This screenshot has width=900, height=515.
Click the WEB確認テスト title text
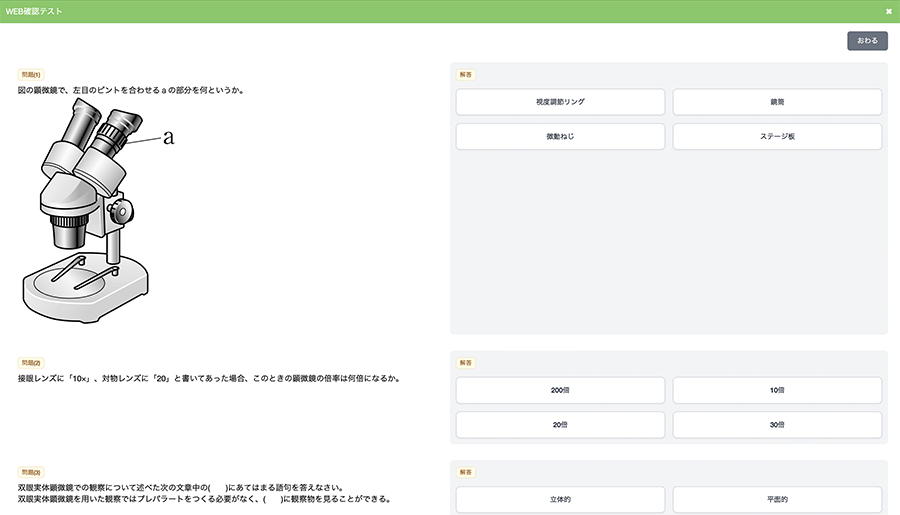[x=34, y=11]
